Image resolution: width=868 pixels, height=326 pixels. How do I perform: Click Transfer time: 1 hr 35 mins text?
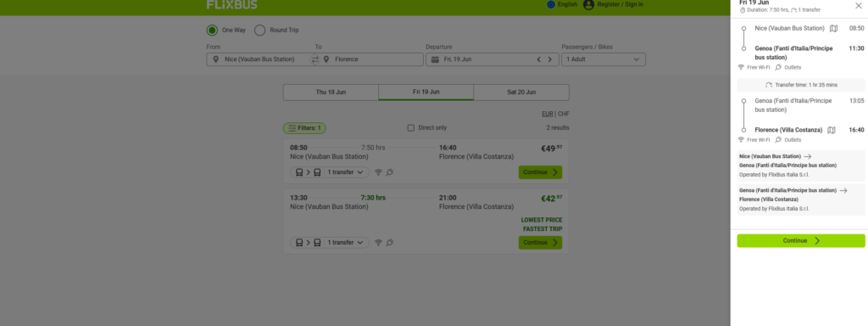(806, 85)
